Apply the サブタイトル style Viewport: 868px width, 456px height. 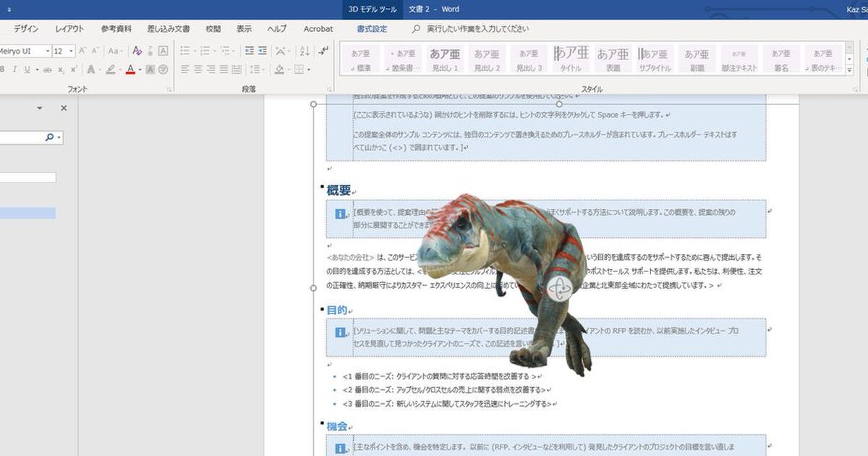[x=655, y=59]
